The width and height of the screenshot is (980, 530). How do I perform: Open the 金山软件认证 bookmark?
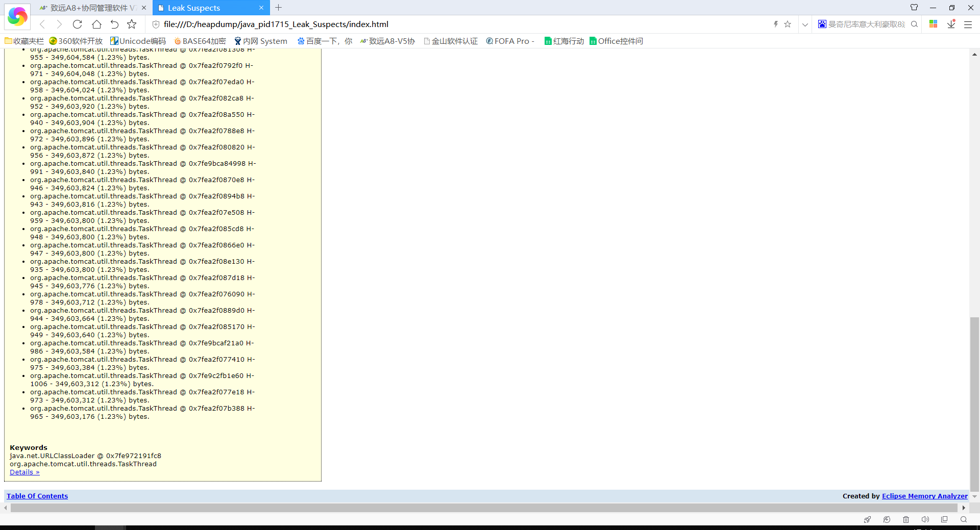point(451,41)
